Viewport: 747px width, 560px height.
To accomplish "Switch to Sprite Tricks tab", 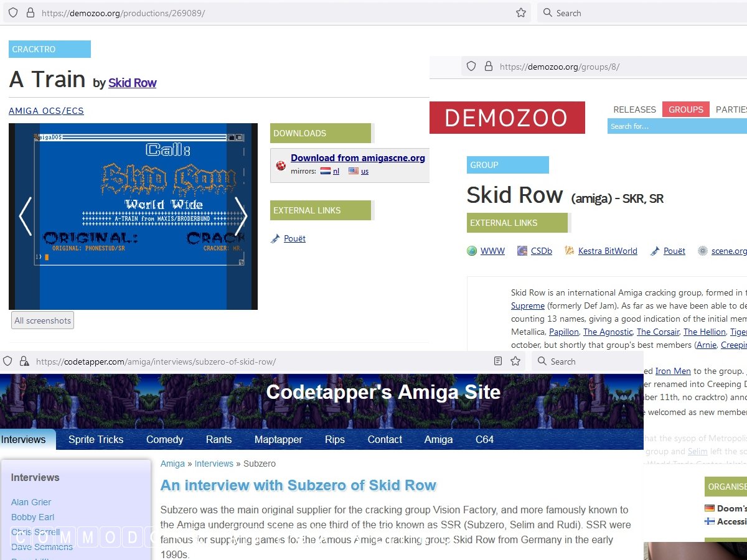I will pyautogui.click(x=96, y=439).
